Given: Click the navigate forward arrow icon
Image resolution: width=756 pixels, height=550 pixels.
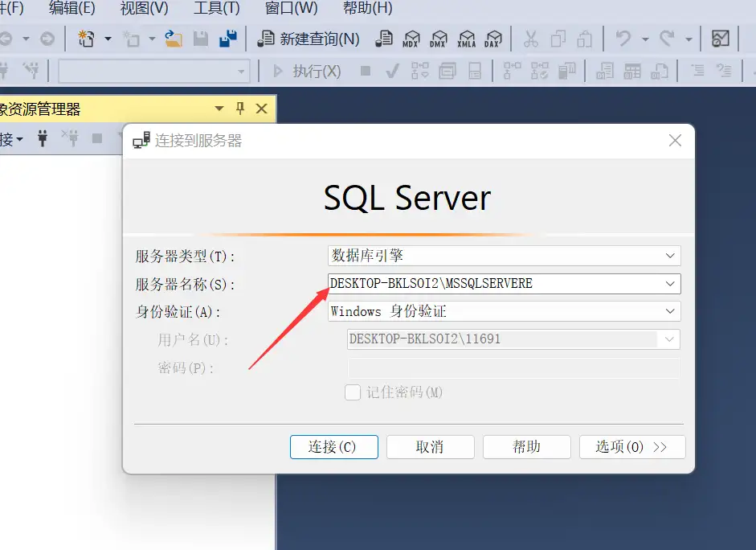Looking at the screenshot, I should point(47,39).
